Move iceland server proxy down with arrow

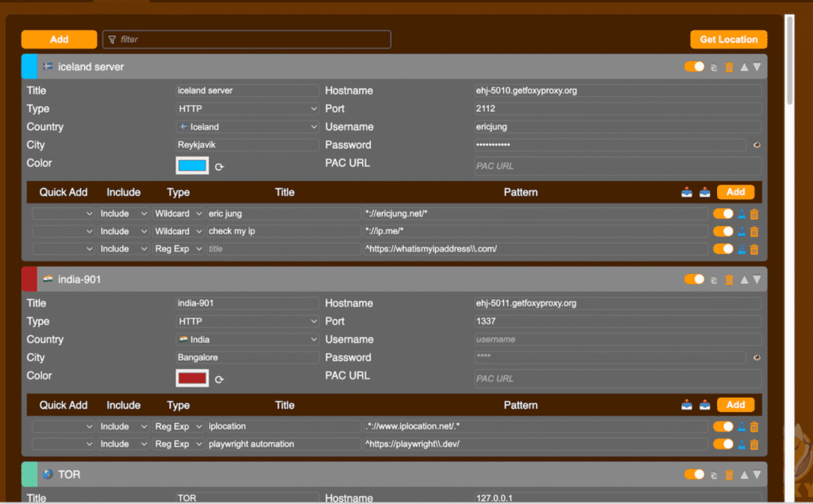coord(757,67)
